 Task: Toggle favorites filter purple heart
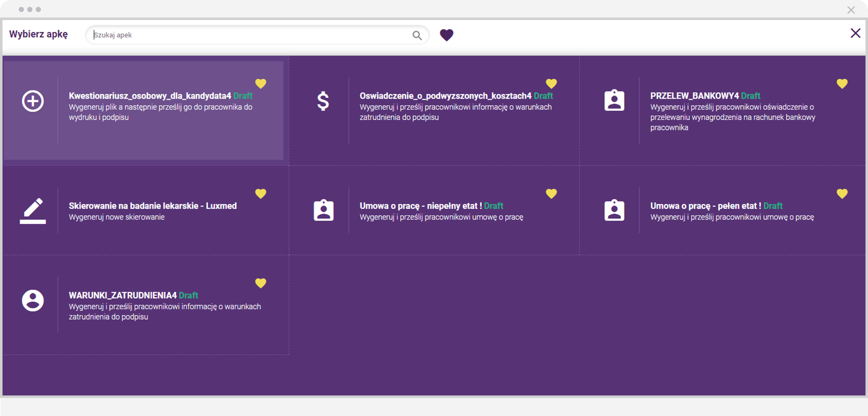point(446,35)
